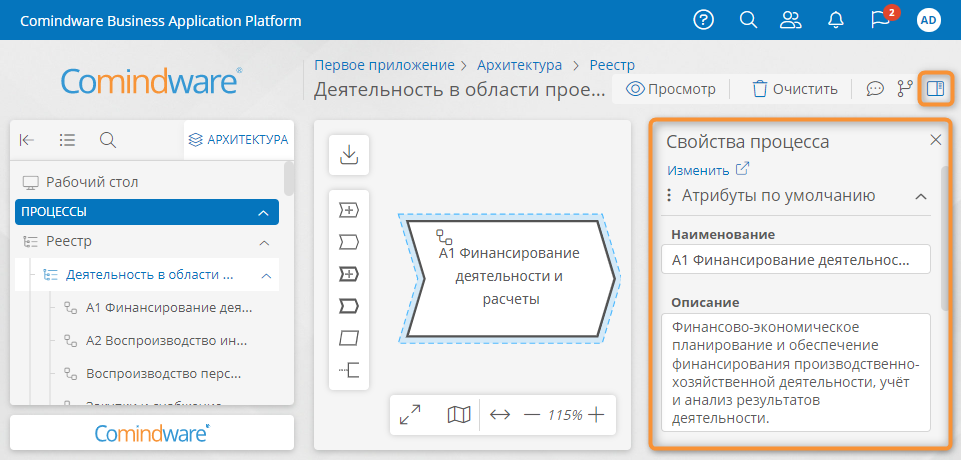This screenshot has height=460, width=961.
Task: Click the Архитектура breadcrumb
Action: (520, 65)
